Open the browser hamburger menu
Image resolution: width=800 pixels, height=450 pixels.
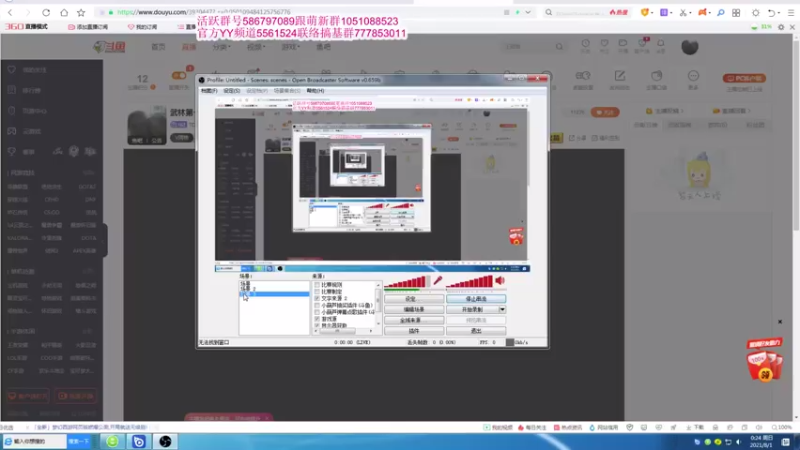click(791, 13)
